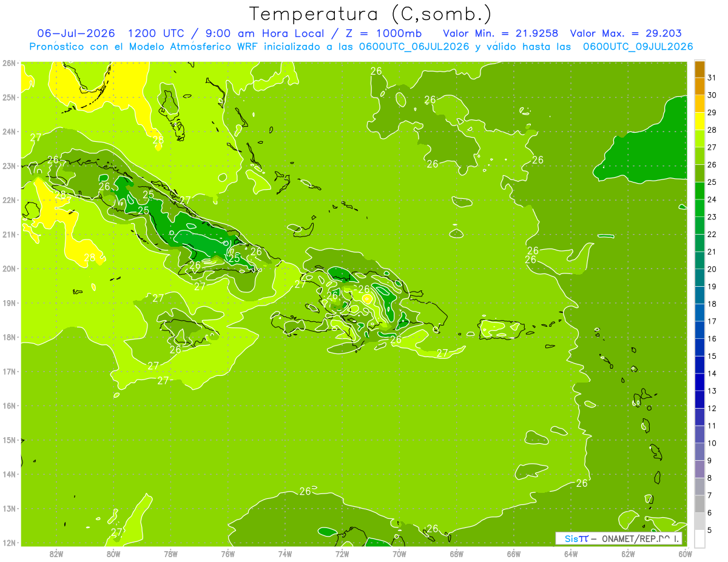
Task: Pick the teal colorbar swatch between 19 and 20
Action: [x=699, y=278]
